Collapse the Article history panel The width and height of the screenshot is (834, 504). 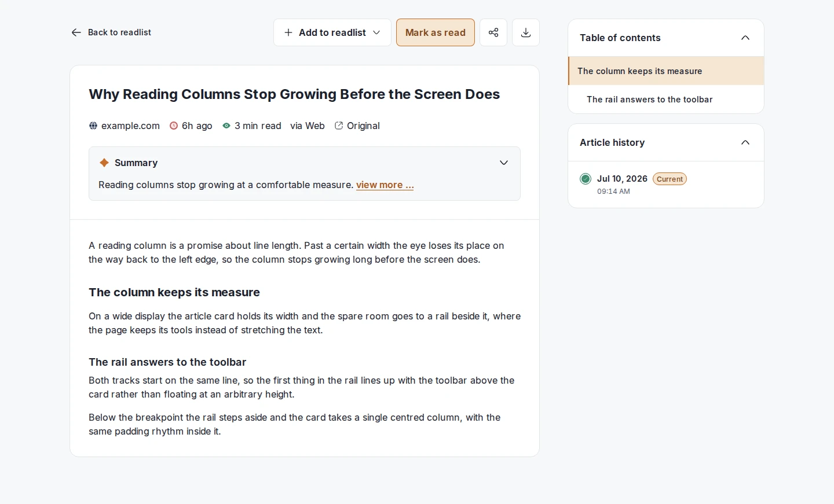[x=745, y=142]
